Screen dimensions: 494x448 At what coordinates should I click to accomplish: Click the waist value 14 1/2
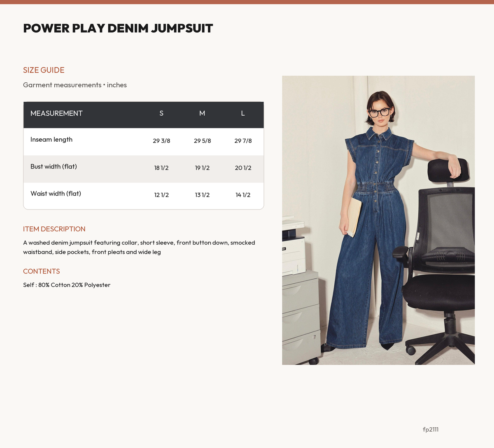tap(243, 195)
